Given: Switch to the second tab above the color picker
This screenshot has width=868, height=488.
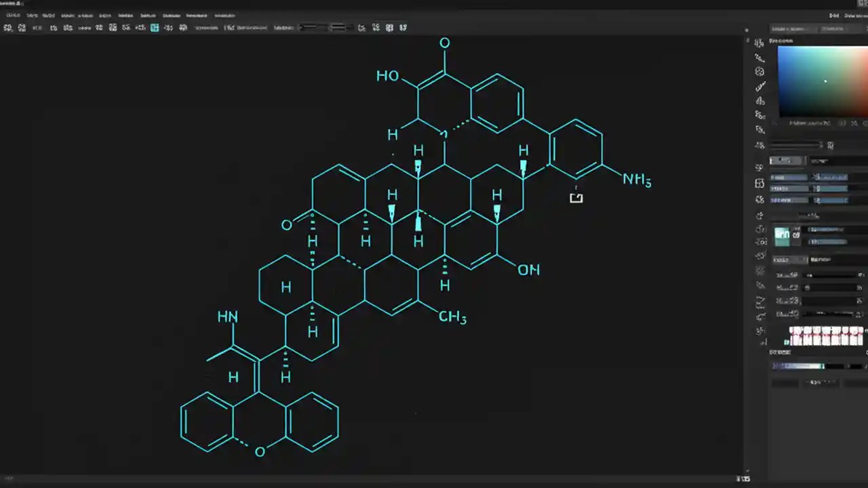Looking at the screenshot, I should coord(833,29).
